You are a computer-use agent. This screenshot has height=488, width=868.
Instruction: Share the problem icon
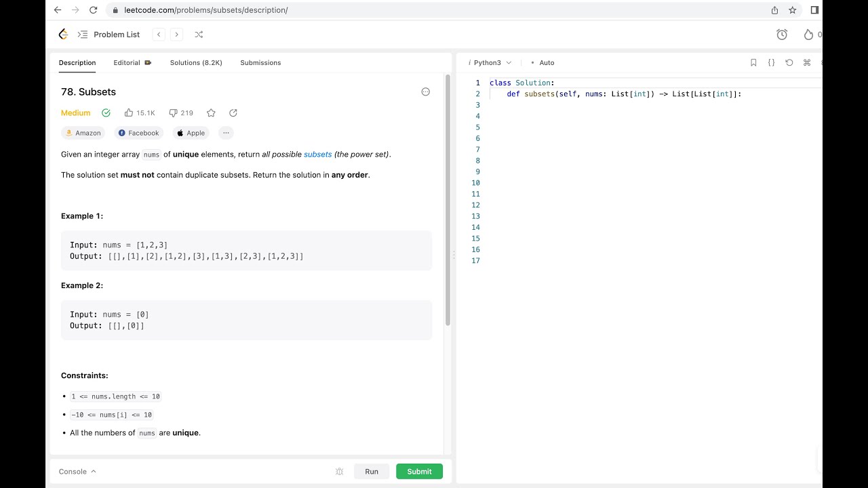(233, 113)
